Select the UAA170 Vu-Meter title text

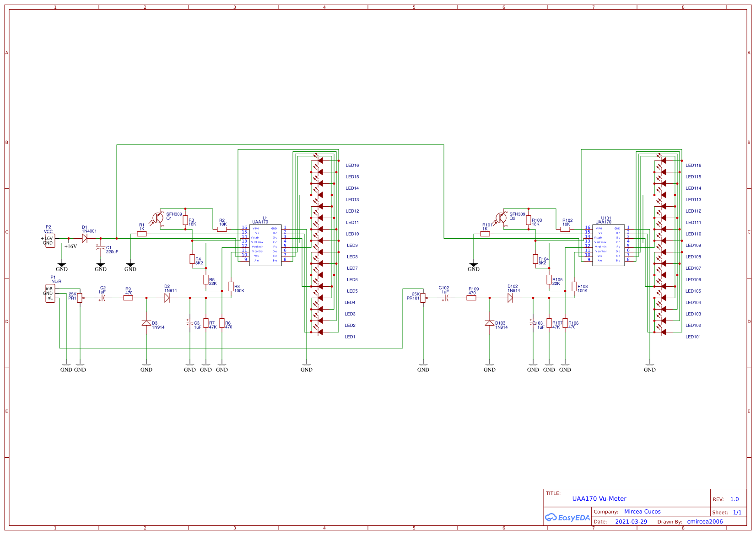pos(599,498)
